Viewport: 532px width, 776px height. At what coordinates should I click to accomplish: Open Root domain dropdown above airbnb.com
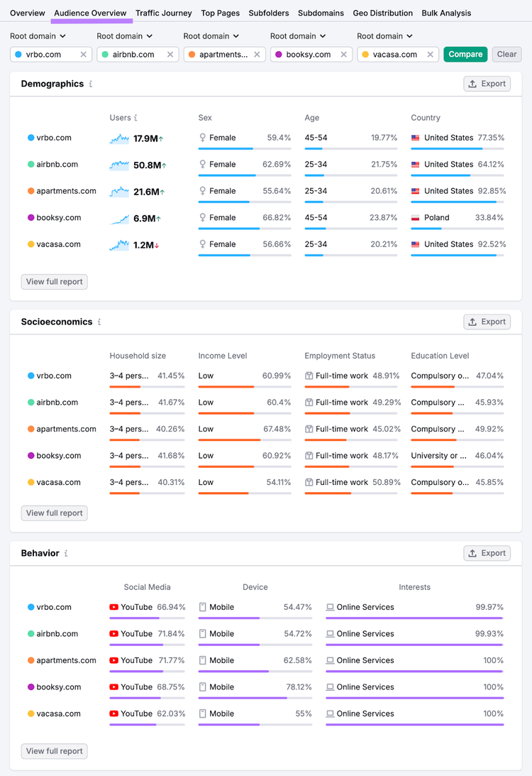pyautogui.click(x=125, y=36)
